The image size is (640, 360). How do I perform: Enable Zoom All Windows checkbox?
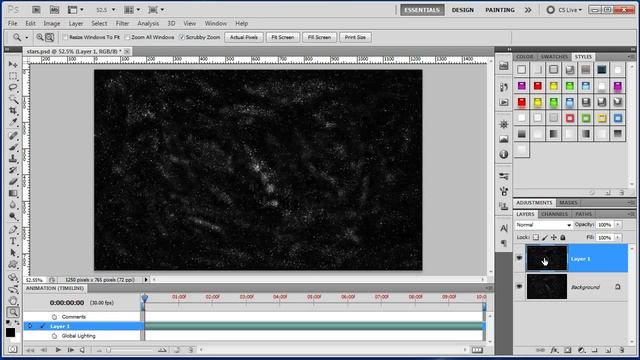tap(127, 37)
